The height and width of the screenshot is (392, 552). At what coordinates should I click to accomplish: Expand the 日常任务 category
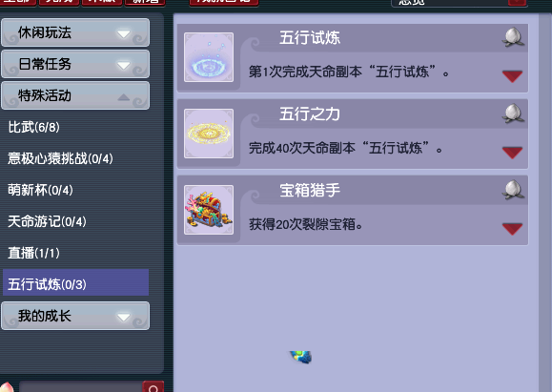coord(75,64)
